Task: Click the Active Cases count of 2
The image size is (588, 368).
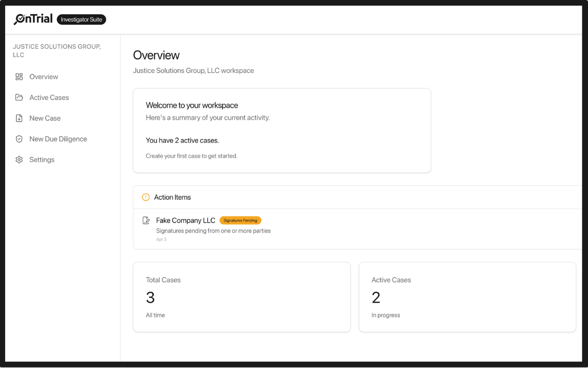Action: [376, 297]
